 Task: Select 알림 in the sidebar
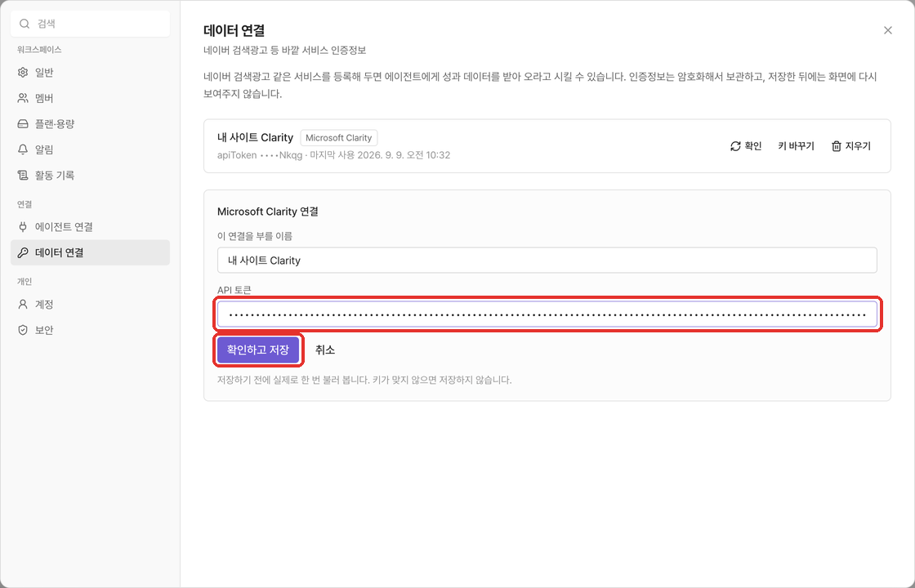(x=91, y=149)
